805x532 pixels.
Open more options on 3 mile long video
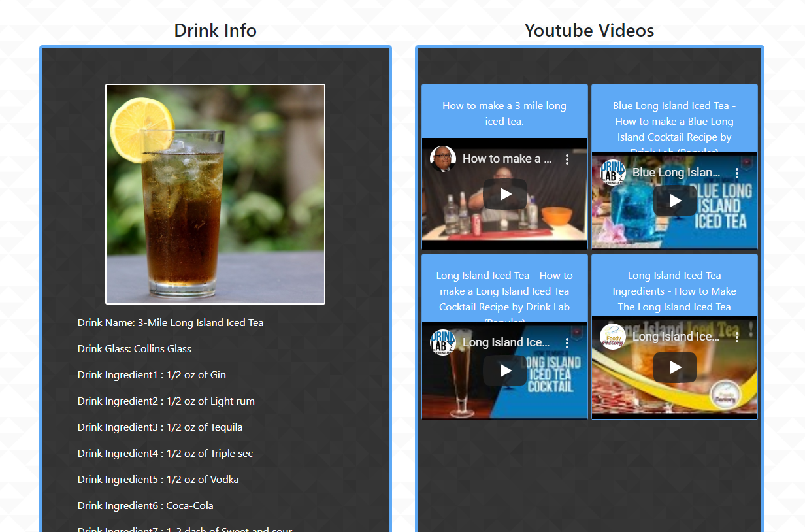567,159
